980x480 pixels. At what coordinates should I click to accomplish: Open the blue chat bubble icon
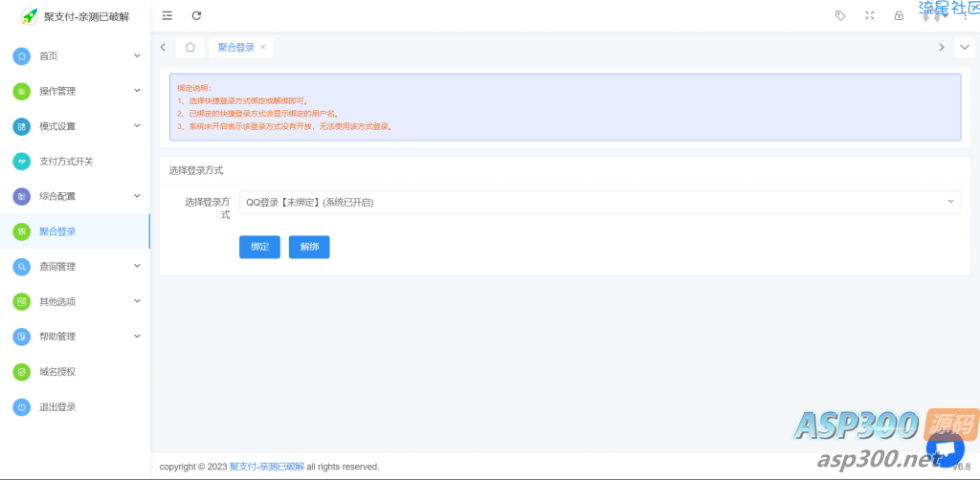pos(945,448)
